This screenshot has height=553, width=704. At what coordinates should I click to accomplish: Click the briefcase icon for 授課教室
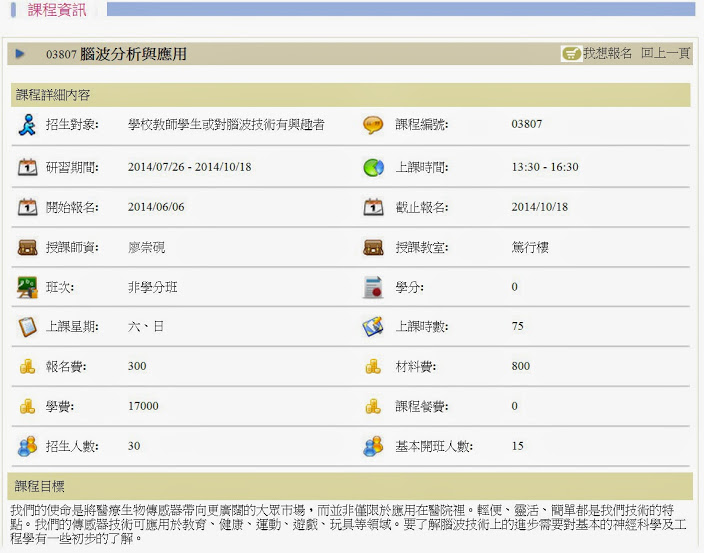(373, 247)
